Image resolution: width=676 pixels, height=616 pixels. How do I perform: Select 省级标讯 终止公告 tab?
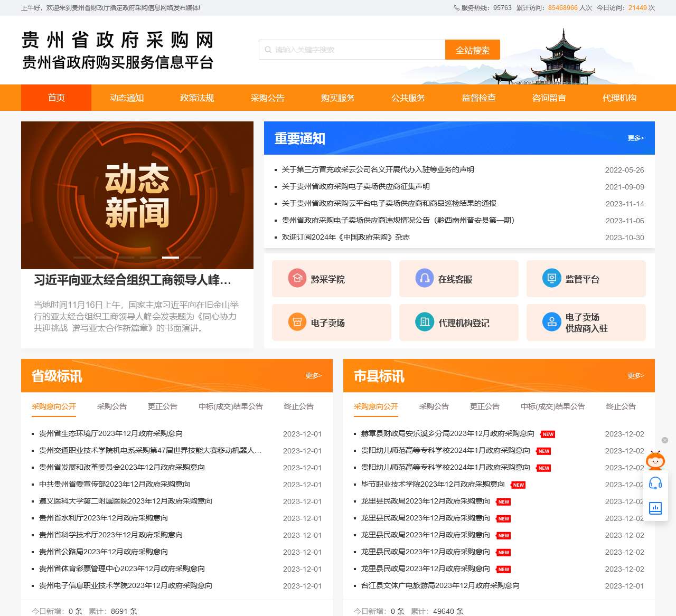pyautogui.click(x=299, y=406)
